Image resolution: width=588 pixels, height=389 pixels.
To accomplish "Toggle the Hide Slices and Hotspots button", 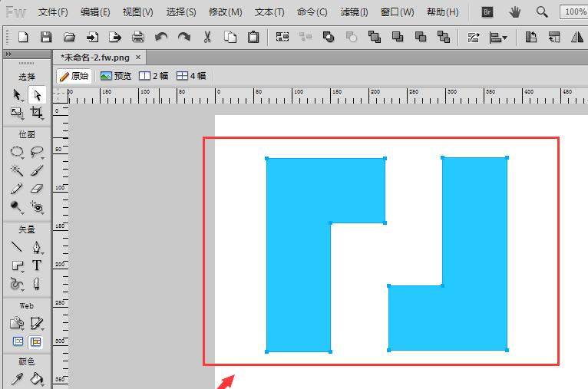I will coord(17,341).
